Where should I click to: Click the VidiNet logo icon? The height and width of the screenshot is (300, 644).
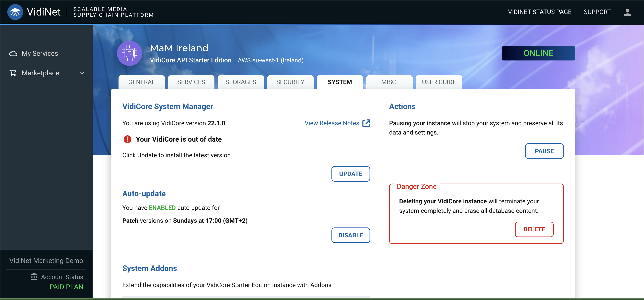tap(15, 12)
